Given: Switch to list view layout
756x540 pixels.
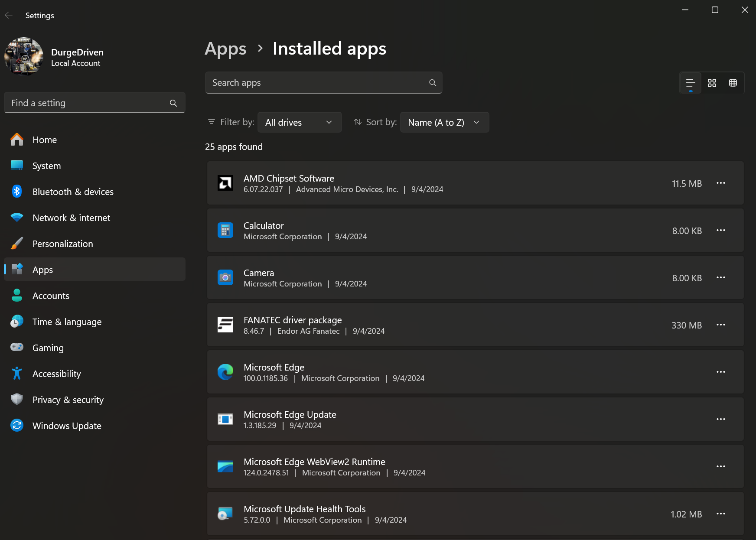Looking at the screenshot, I should coord(691,83).
